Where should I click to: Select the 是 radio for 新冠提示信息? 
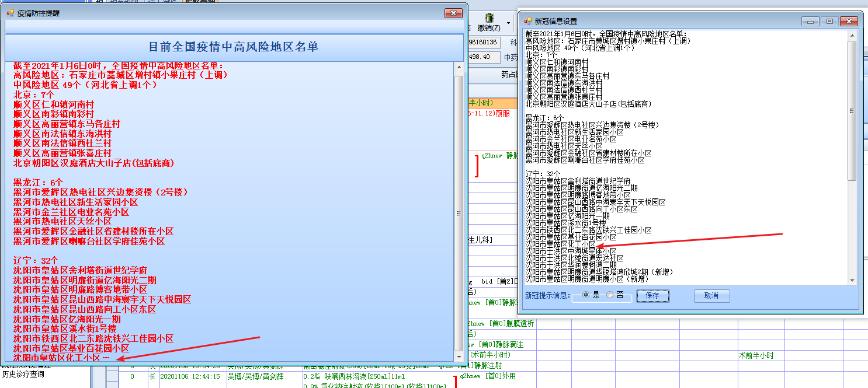[x=586, y=295]
